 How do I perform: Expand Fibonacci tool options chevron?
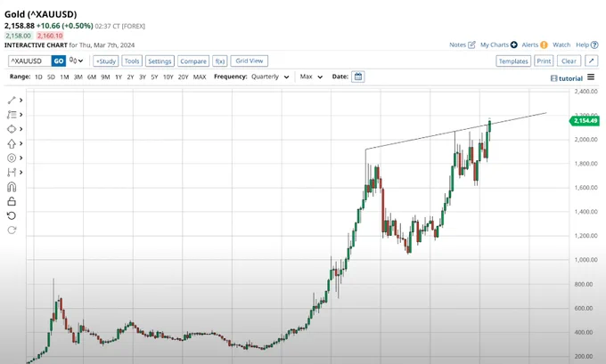click(20, 115)
